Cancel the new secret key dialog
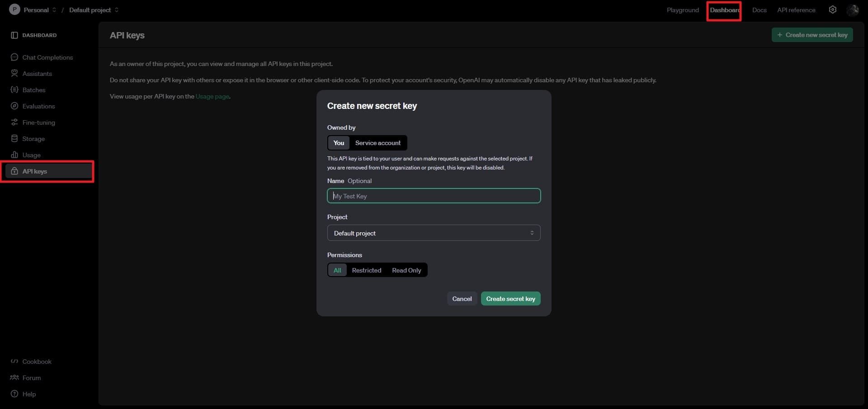This screenshot has width=868, height=409. [x=462, y=299]
